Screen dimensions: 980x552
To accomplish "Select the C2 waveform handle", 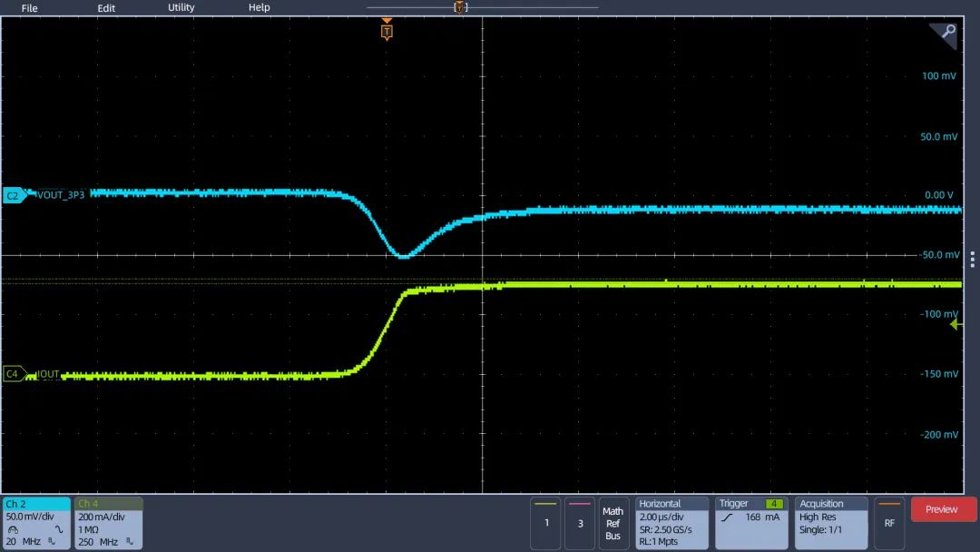I will pos(14,195).
